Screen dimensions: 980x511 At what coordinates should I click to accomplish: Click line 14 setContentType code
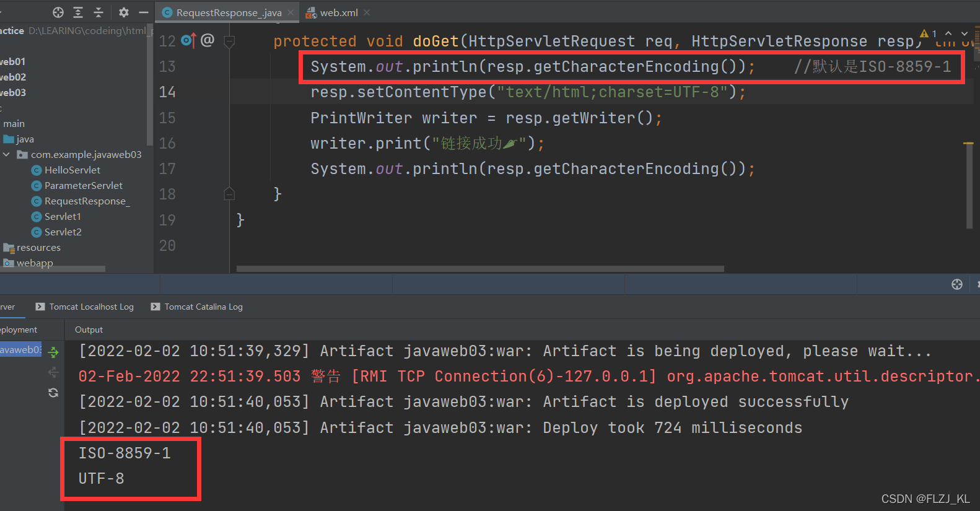click(528, 92)
